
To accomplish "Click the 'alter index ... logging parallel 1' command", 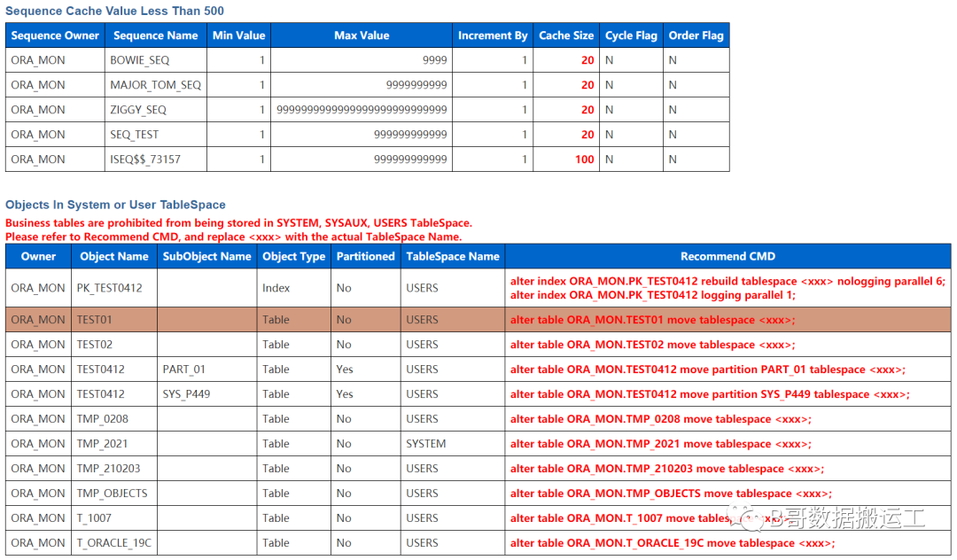I will point(653,295).
